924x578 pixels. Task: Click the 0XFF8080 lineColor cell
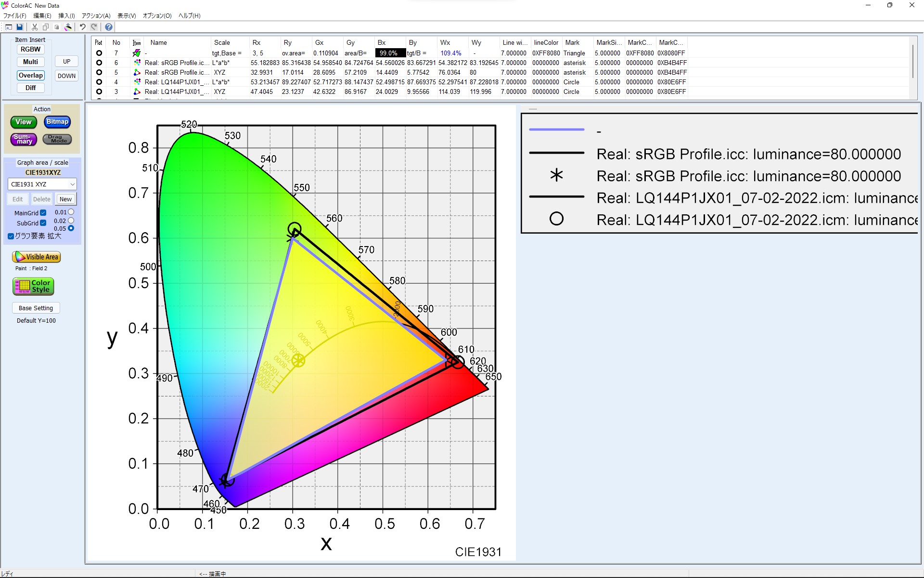546,53
